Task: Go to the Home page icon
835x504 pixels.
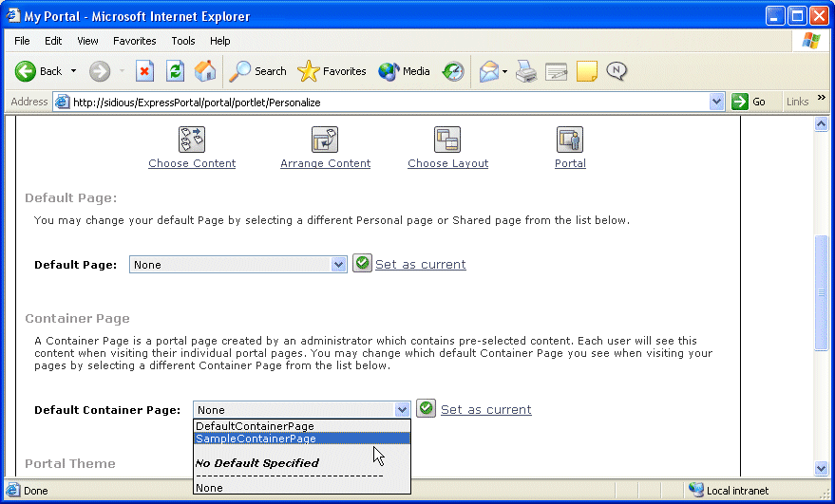Action: [205, 71]
